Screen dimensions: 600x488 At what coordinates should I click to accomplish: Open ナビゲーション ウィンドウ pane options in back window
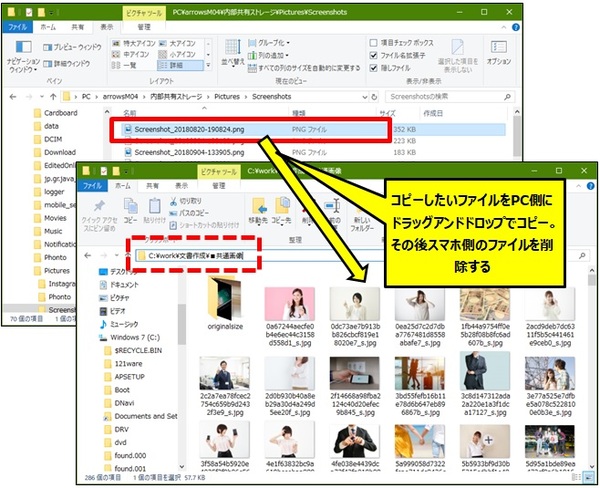[23, 56]
